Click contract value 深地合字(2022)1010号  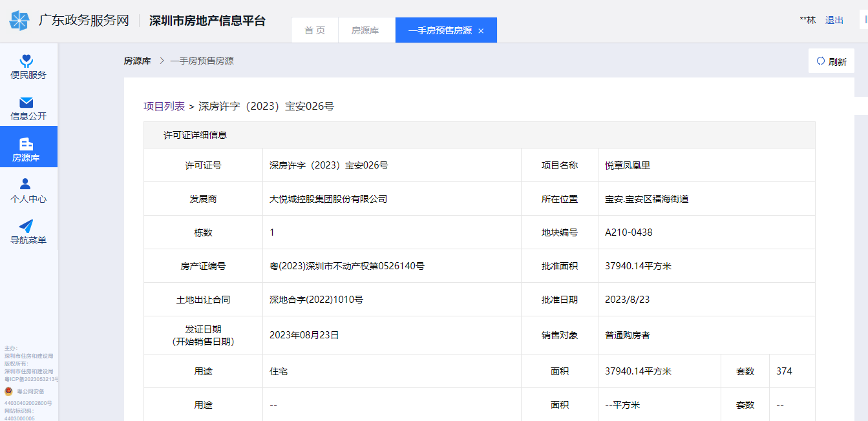tap(317, 300)
